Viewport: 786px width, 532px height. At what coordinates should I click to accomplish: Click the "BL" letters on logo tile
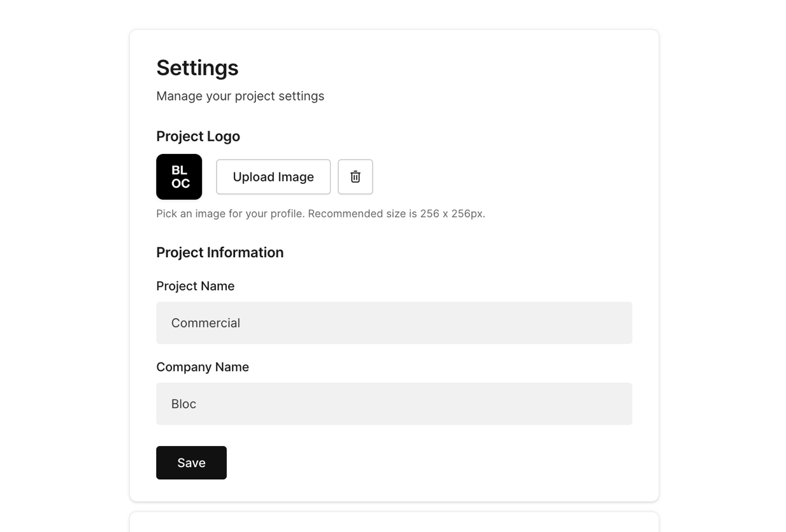click(x=179, y=171)
